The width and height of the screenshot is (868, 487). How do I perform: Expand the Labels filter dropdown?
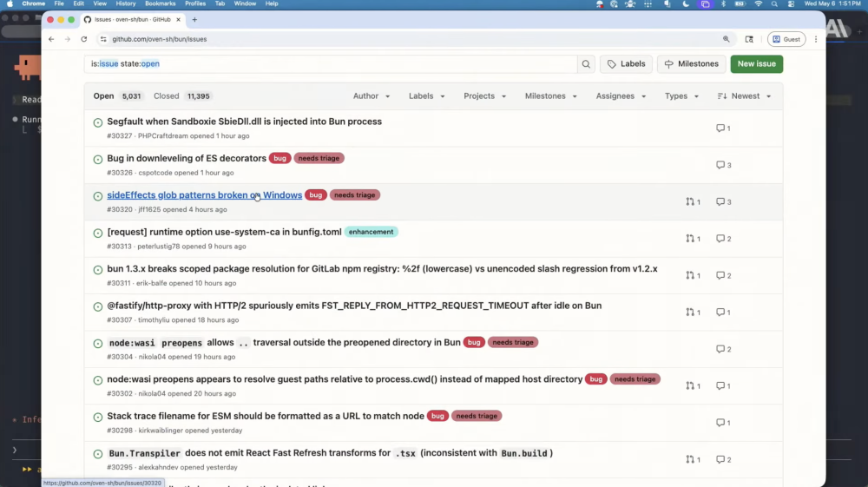coord(427,96)
